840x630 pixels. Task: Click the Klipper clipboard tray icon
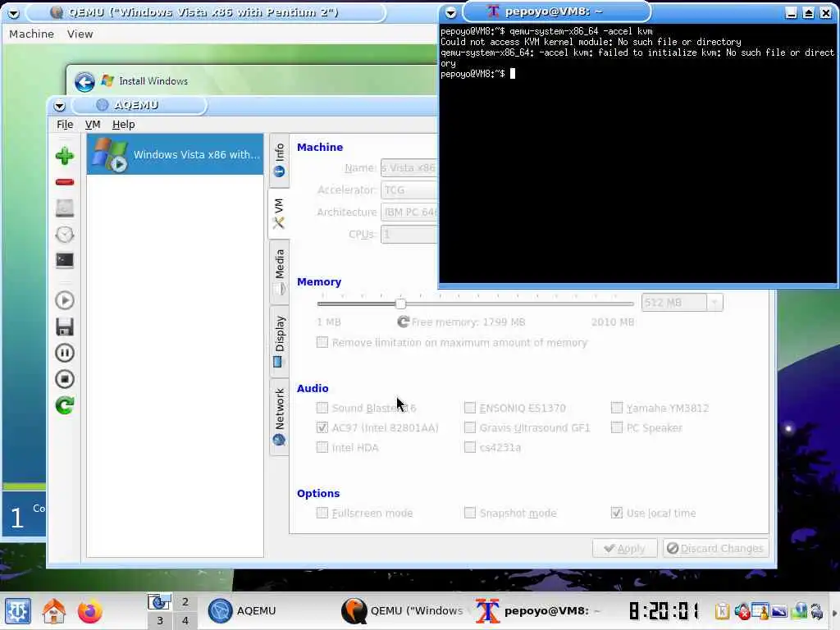[722, 610]
